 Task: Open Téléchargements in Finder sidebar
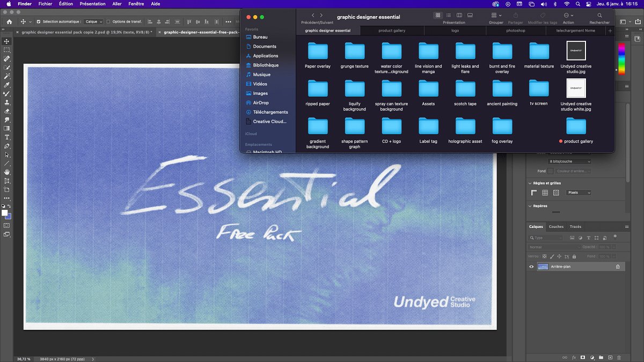270,112
